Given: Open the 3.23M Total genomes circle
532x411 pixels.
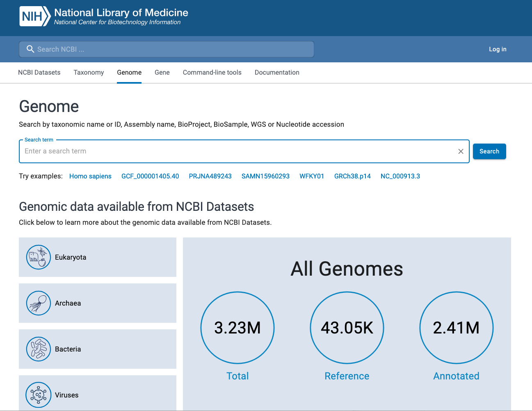Looking at the screenshot, I should pos(237,328).
